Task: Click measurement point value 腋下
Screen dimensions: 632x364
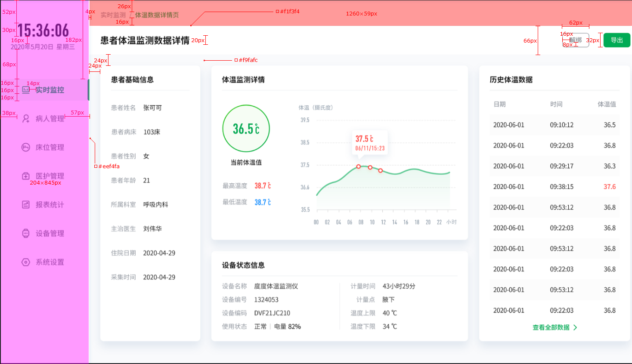Action: [388, 299]
